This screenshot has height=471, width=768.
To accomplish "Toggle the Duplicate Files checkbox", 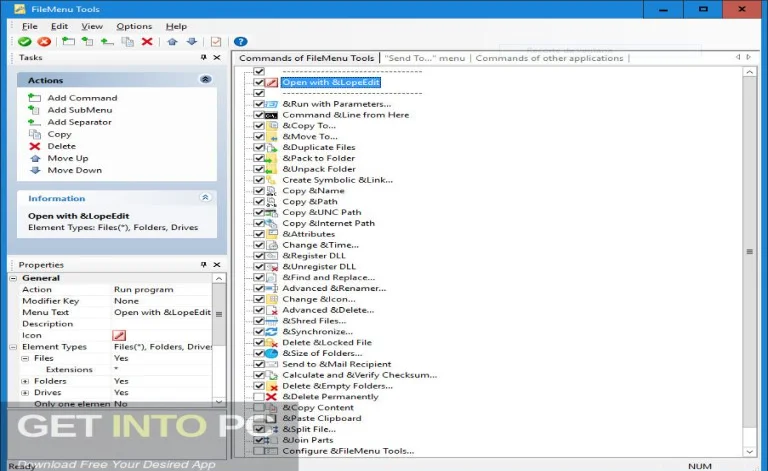I will pos(259,147).
